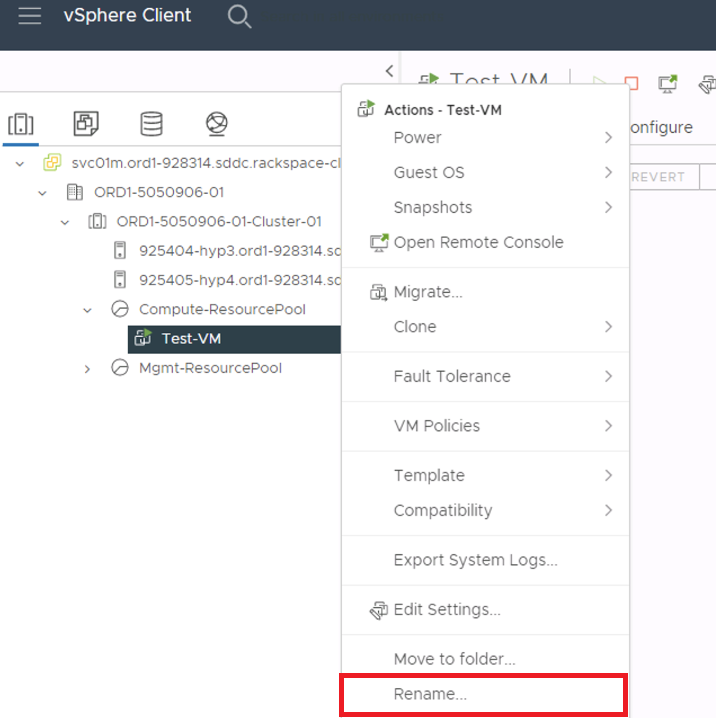Click the Edit Settings menu icon
The height and width of the screenshot is (718, 716).
pos(379,610)
